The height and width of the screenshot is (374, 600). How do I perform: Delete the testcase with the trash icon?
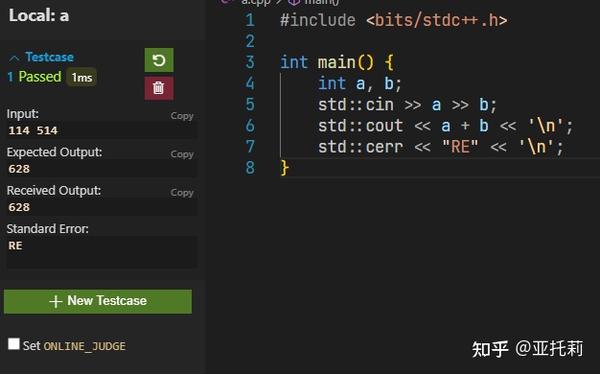159,88
